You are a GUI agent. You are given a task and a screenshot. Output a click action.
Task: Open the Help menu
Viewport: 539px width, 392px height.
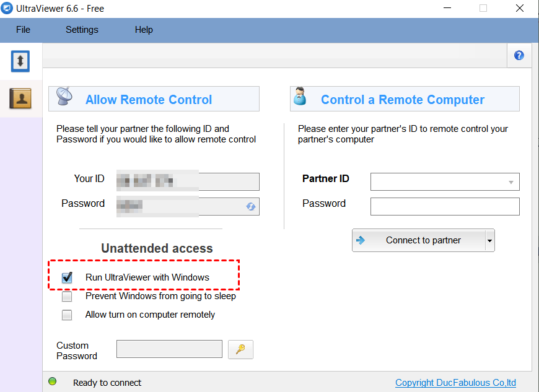[144, 30]
